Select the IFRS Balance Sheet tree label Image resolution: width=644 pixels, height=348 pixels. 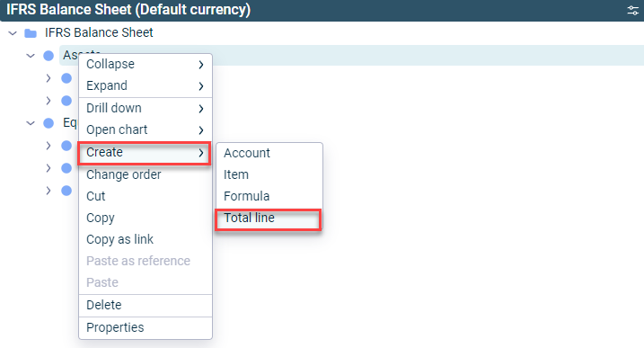(x=99, y=32)
